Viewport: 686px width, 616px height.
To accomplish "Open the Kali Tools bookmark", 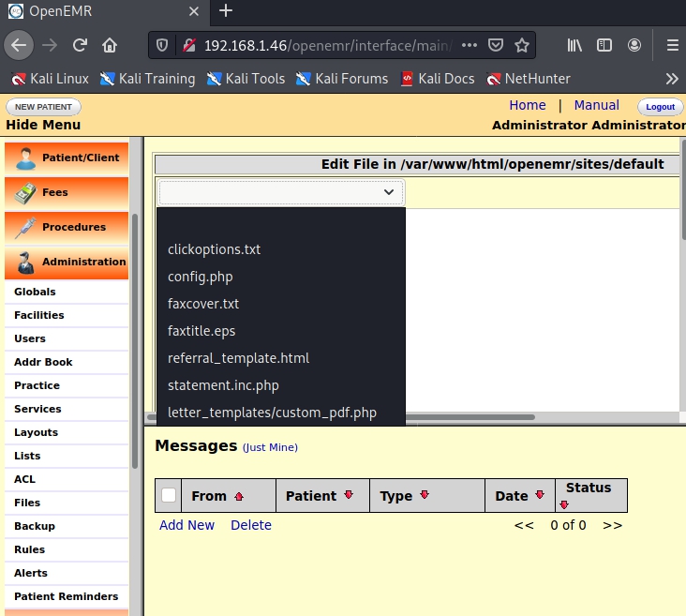I will point(246,79).
